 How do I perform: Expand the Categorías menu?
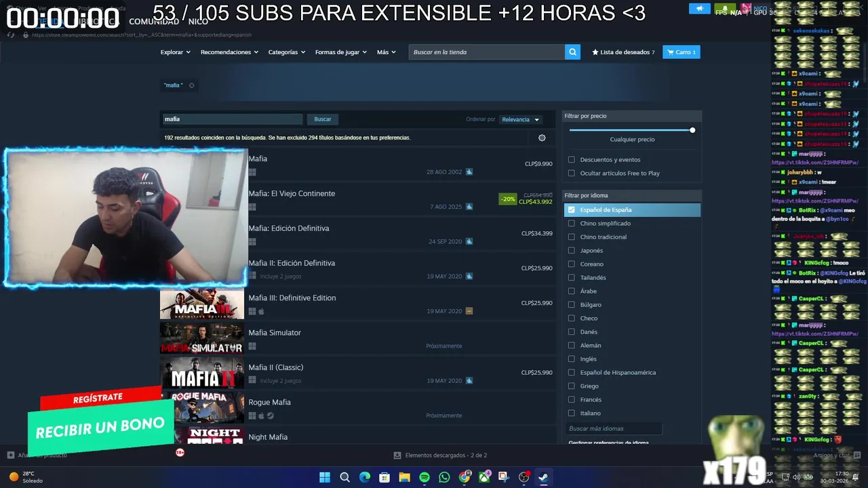coord(286,52)
